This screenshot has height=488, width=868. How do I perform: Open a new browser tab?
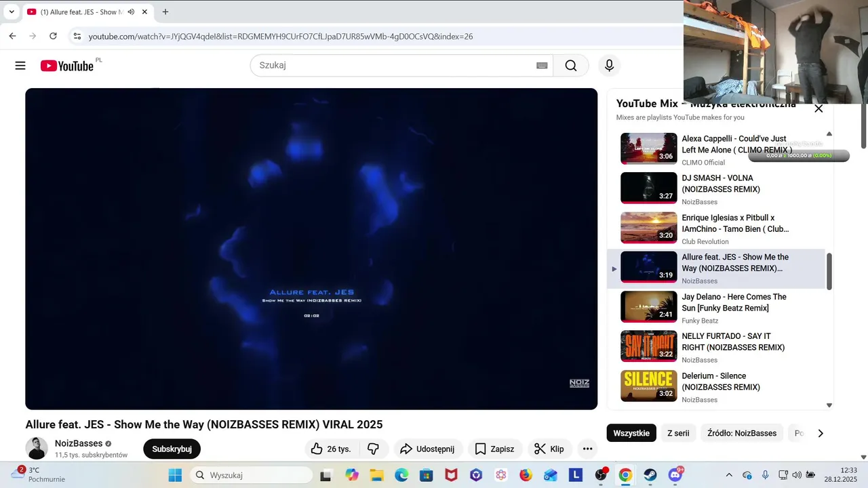tap(165, 12)
